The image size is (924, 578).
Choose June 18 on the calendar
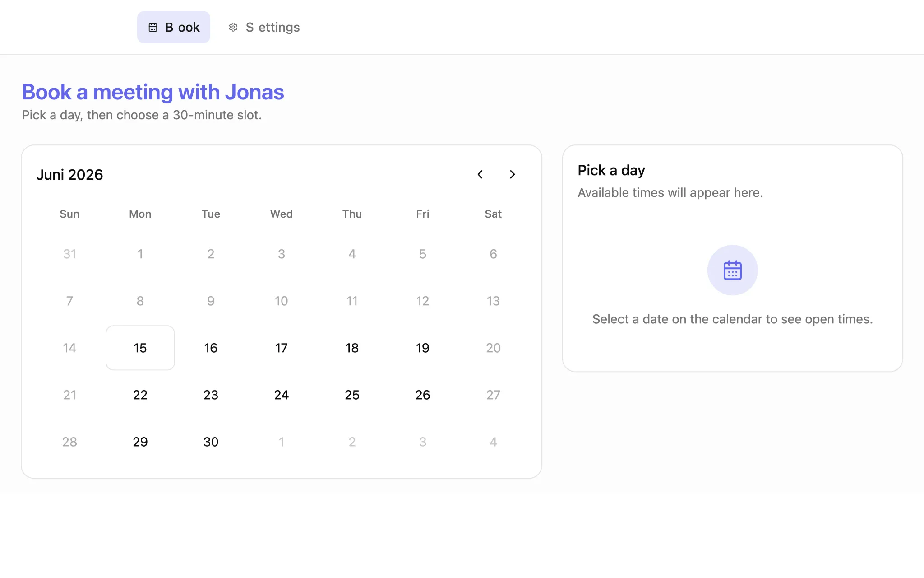coord(352,348)
